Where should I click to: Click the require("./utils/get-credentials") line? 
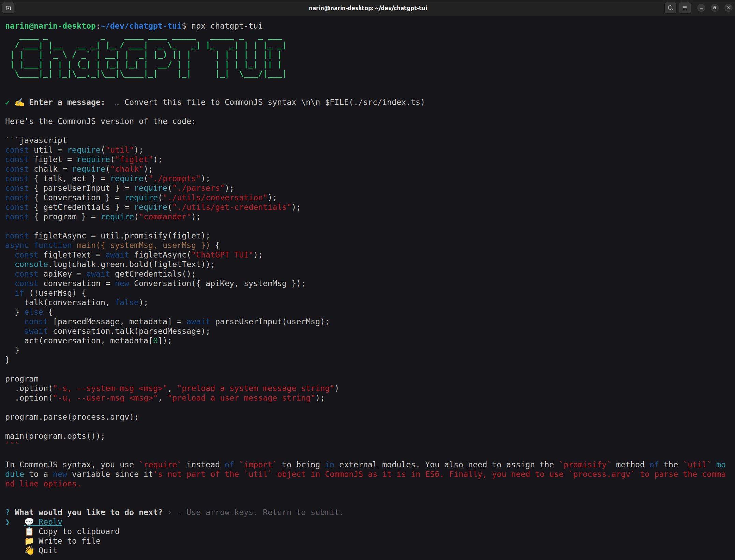[x=153, y=207]
